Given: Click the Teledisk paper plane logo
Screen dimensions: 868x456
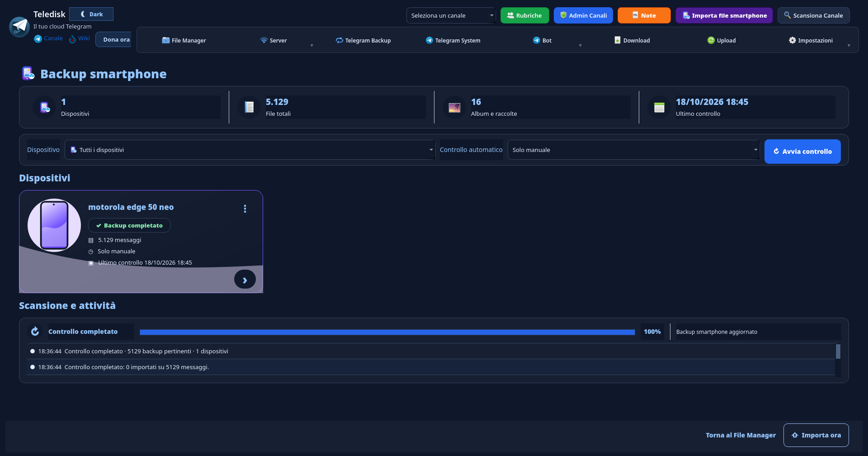Looking at the screenshot, I should point(19,27).
